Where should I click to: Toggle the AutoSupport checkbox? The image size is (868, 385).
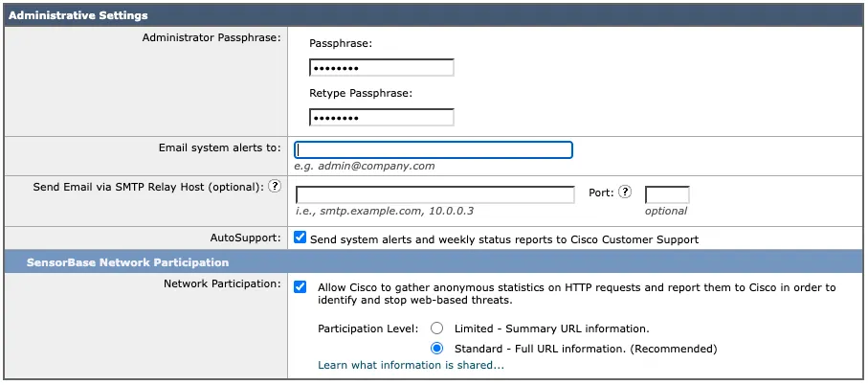tap(300, 238)
